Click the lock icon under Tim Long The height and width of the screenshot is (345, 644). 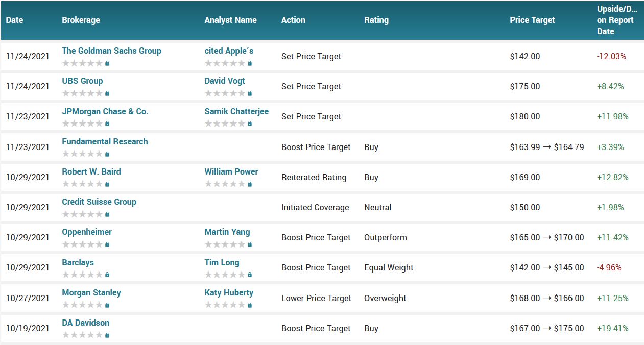click(250, 275)
